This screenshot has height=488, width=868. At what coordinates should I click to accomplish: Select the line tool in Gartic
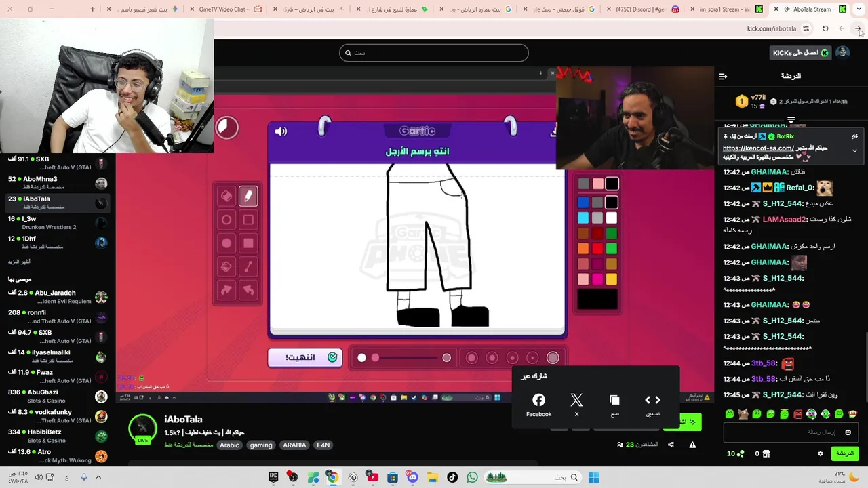click(x=248, y=266)
